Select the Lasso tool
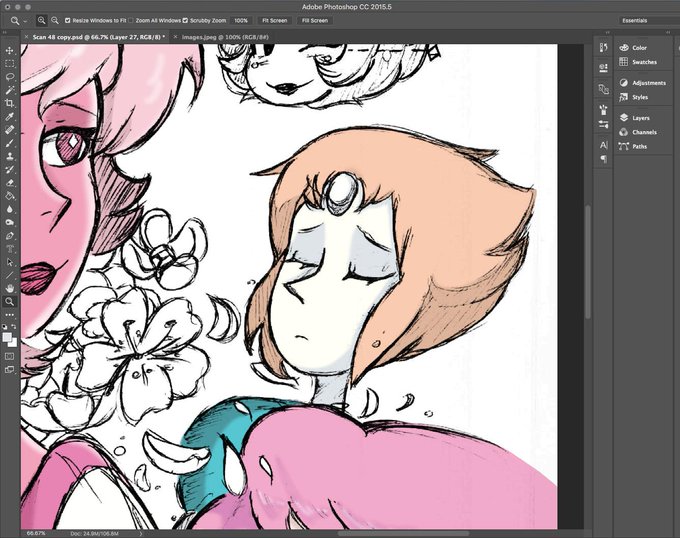Viewport: 680px width, 538px height. pyautogui.click(x=10, y=77)
